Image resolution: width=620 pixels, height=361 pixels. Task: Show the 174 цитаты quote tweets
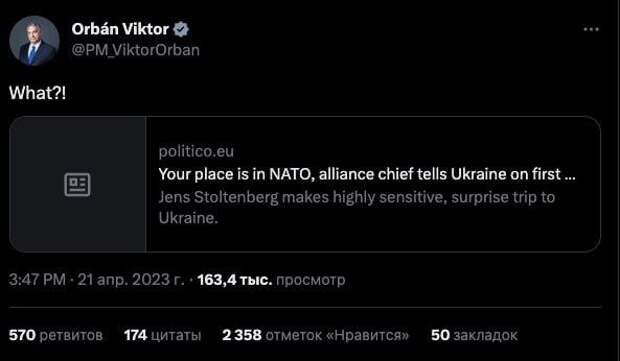click(x=163, y=335)
